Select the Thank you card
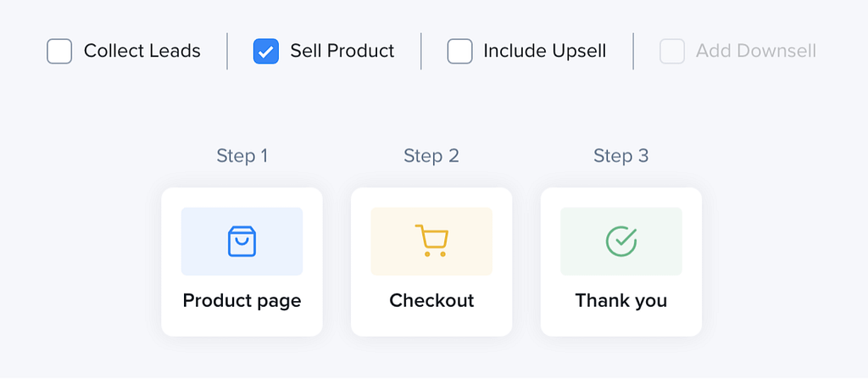Screen dimensions: 868x379 click(x=621, y=261)
